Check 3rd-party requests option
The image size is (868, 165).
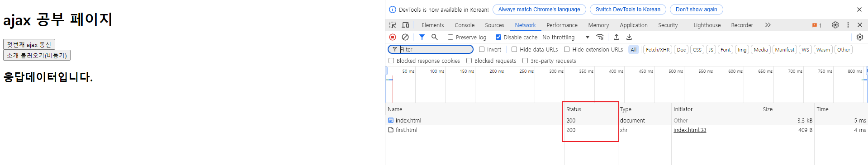click(x=525, y=61)
